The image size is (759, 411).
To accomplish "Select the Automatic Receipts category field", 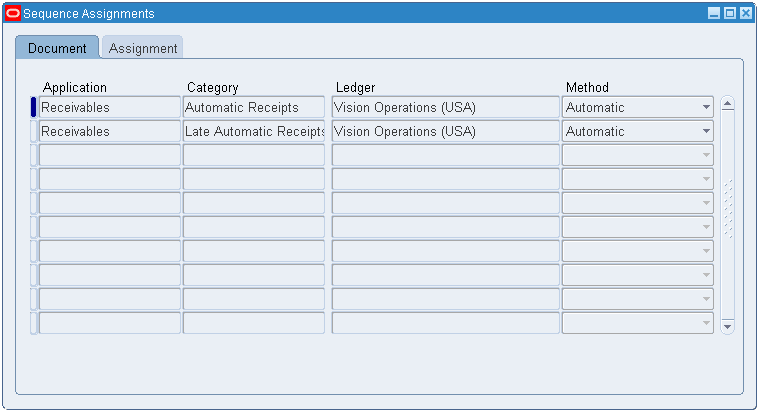I will [x=254, y=107].
